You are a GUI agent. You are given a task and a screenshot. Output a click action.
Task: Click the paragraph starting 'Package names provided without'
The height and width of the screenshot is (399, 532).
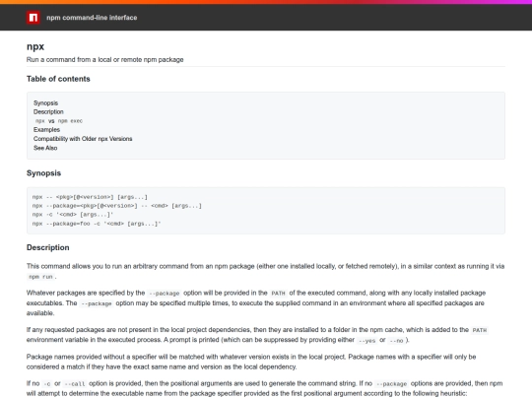[x=251, y=362]
